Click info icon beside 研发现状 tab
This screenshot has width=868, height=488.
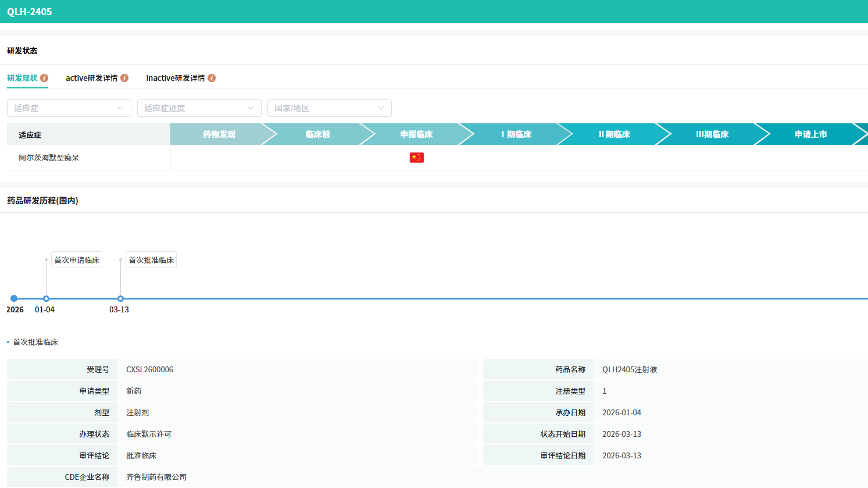pyautogui.click(x=44, y=78)
